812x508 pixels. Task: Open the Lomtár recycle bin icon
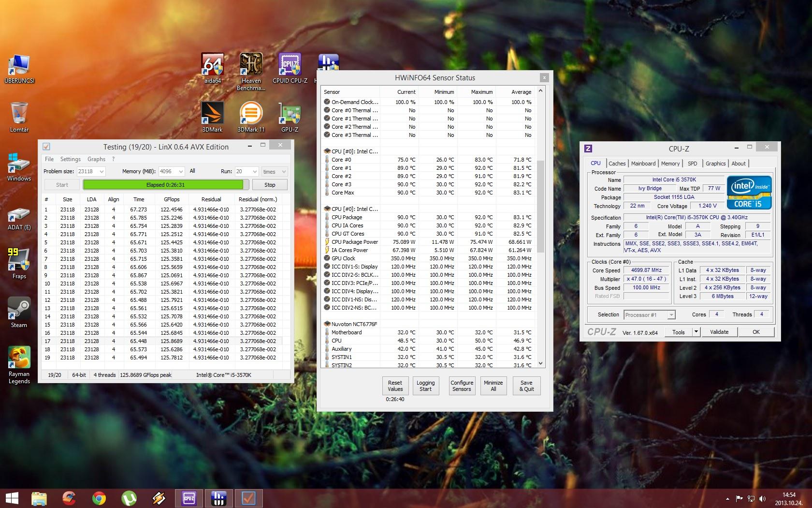click(19, 117)
